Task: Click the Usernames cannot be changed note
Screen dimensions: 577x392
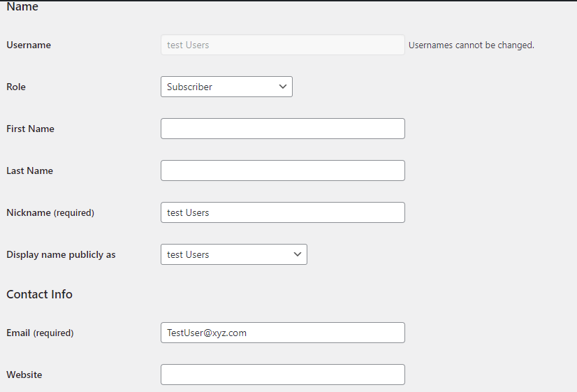Action: (x=471, y=45)
